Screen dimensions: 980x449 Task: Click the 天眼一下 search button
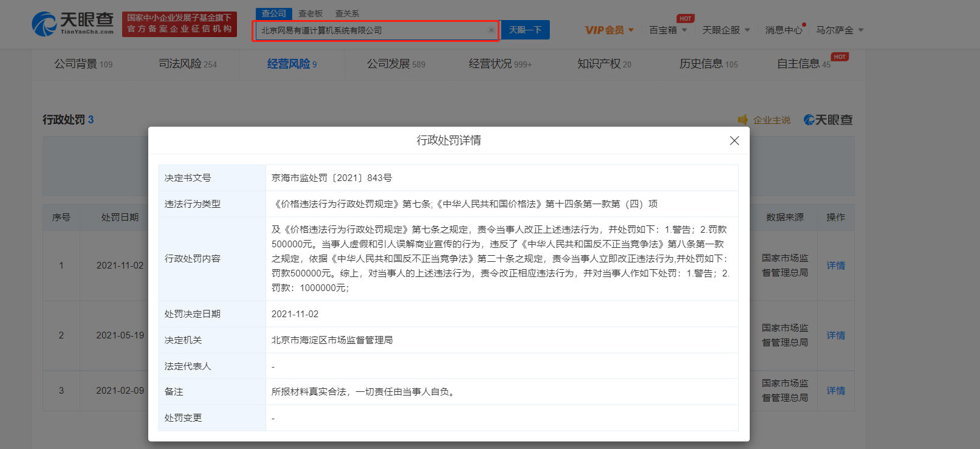[526, 30]
